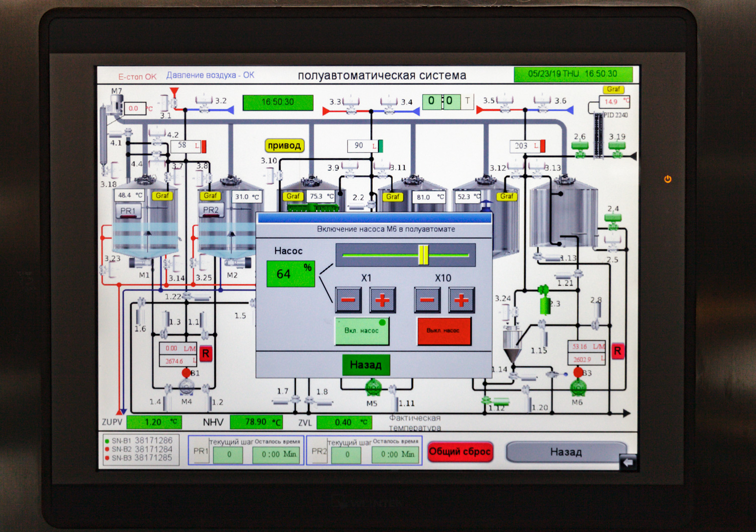Select pump M4 icon
This screenshot has height=532, width=756.
(x=186, y=387)
